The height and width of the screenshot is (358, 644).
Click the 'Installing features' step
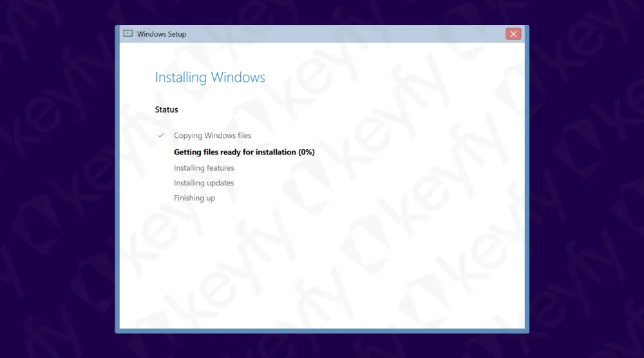pyautogui.click(x=204, y=168)
